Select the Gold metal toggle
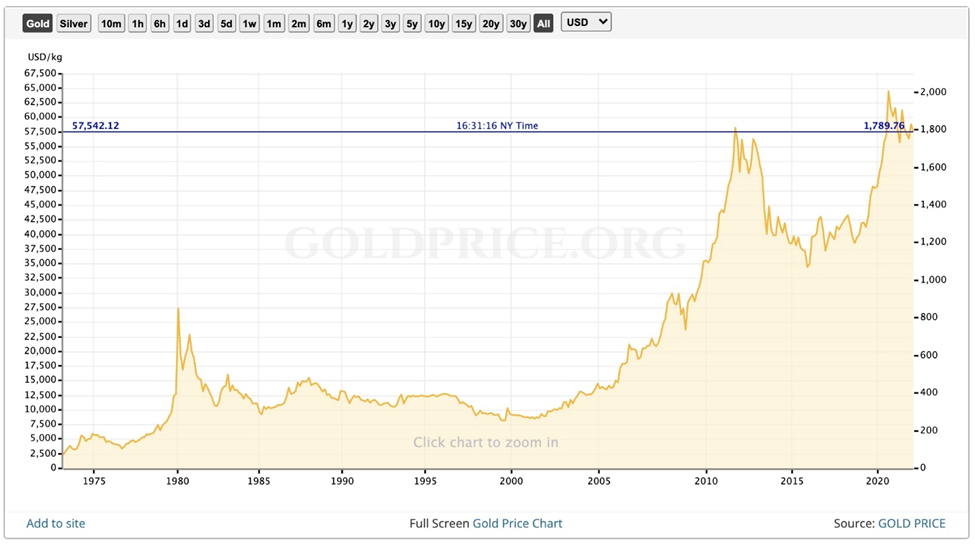Image resolution: width=975 pixels, height=546 pixels. tap(37, 23)
